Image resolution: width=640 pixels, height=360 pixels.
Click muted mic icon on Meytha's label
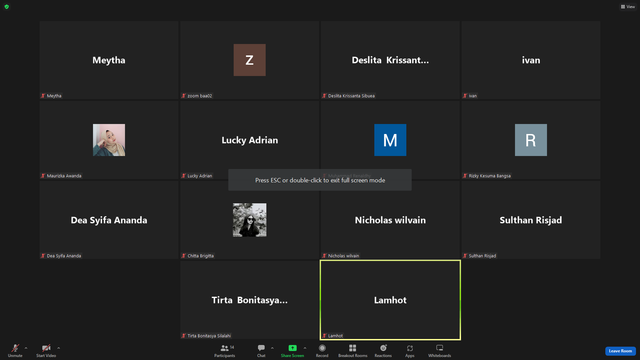[43, 96]
